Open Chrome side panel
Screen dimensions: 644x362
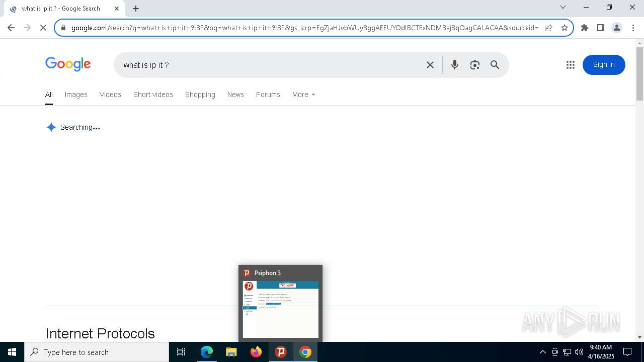tap(601, 28)
